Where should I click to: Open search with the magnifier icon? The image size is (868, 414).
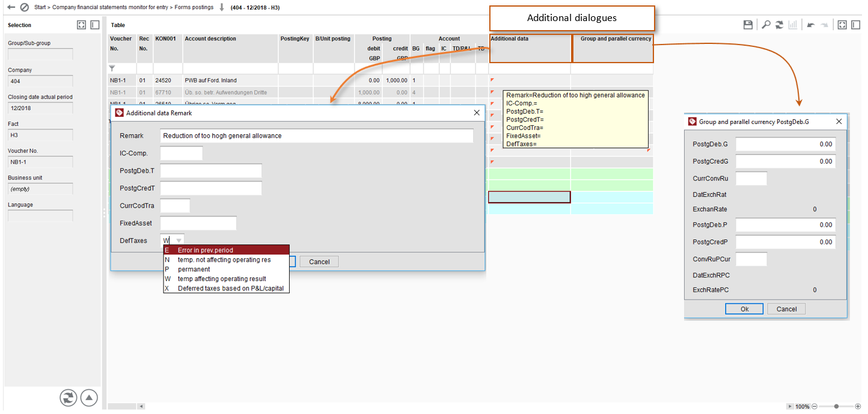tap(766, 25)
